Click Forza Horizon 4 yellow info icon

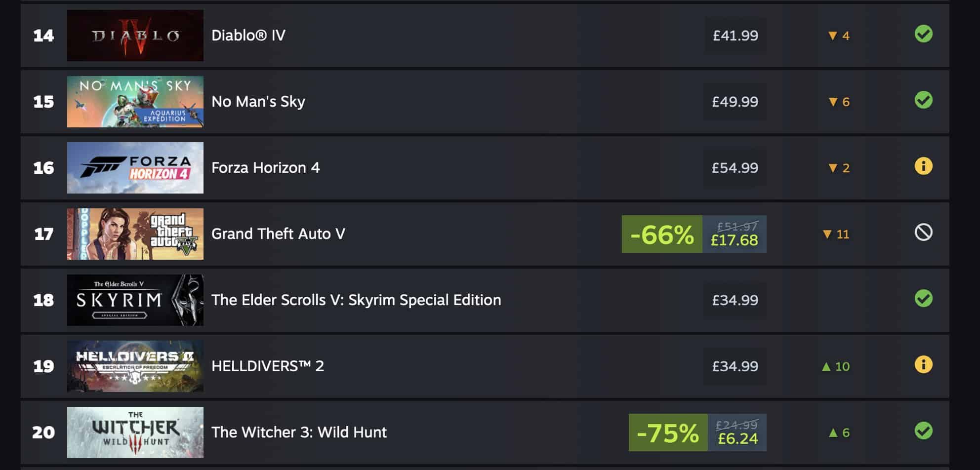pos(923,167)
